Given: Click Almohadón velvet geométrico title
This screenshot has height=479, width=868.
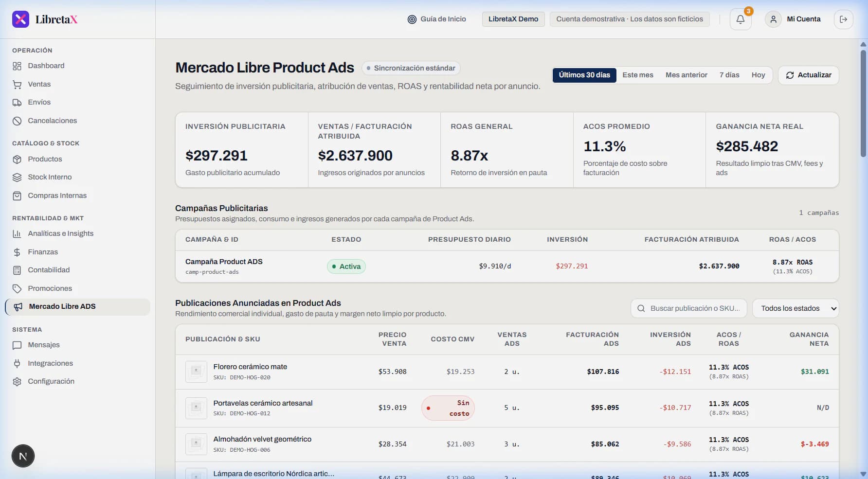Looking at the screenshot, I should [x=262, y=439].
